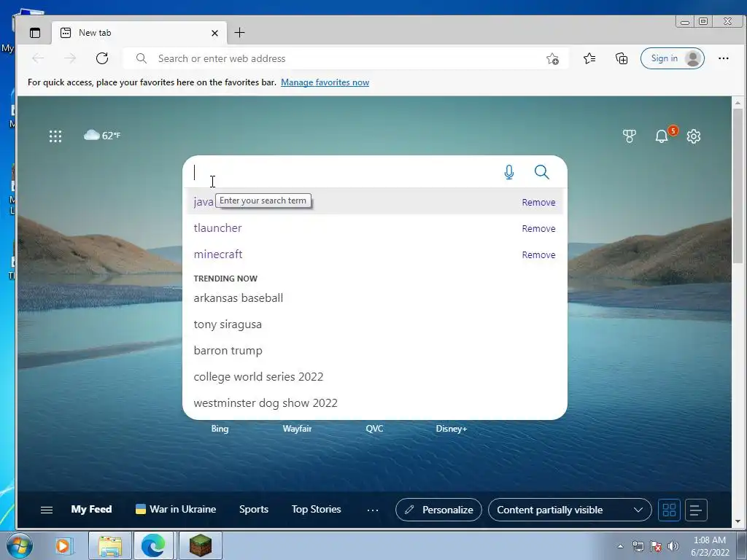Open the feed hamburger menu icon

47,510
